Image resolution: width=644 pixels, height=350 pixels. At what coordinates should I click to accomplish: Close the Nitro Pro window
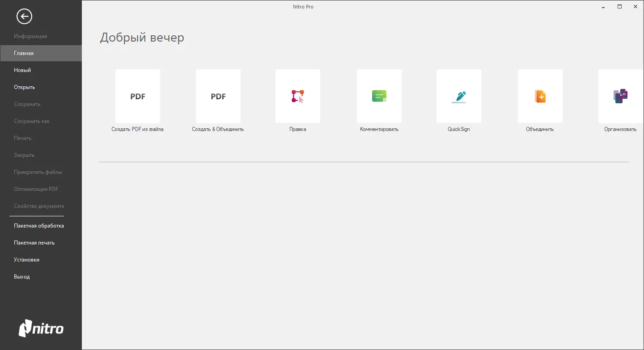(636, 7)
